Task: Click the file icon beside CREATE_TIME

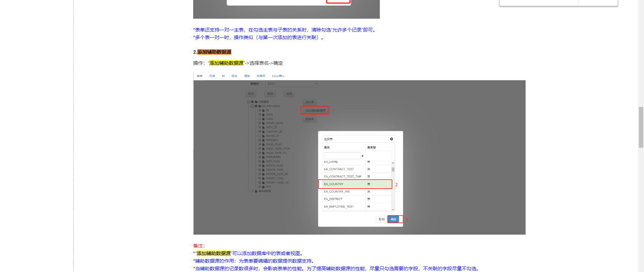Action: pyautogui.click(x=263, y=170)
